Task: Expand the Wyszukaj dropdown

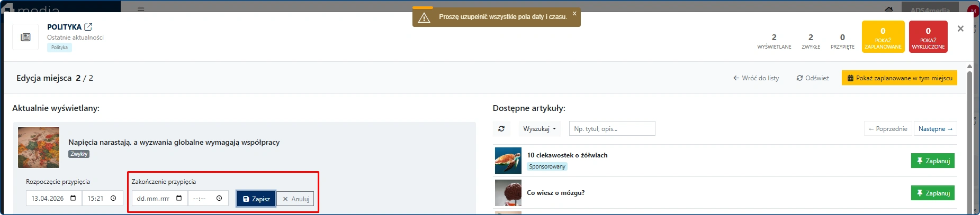Action: 540,129
